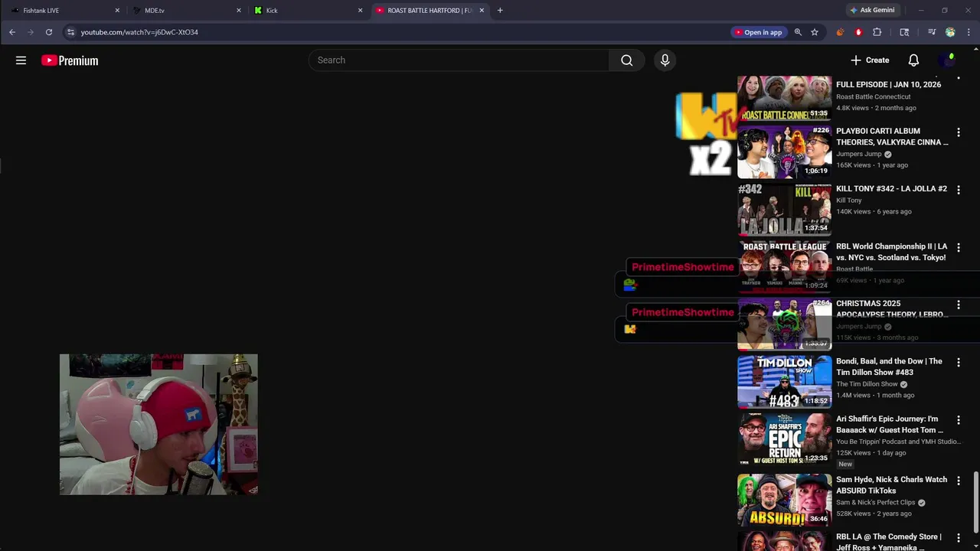This screenshot has height=551, width=980.
Task: Click the Create button
Action: click(x=870, y=60)
